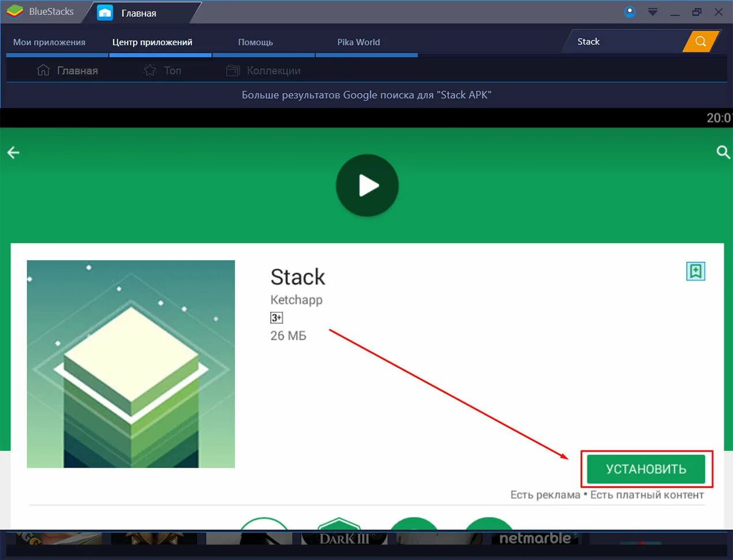Restore the BlueStacks window size
733x560 pixels.
click(x=697, y=12)
